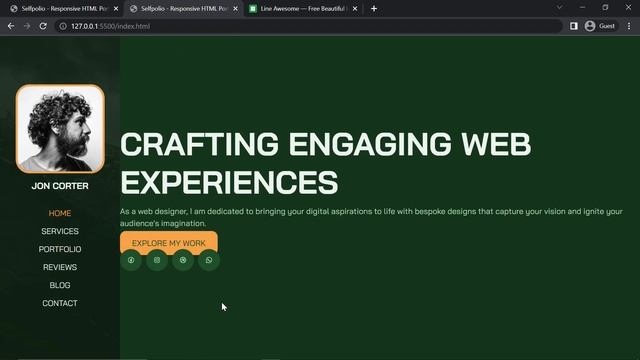This screenshot has width=640, height=360.
Task: Go to the Home nav link
Action: 60,213
